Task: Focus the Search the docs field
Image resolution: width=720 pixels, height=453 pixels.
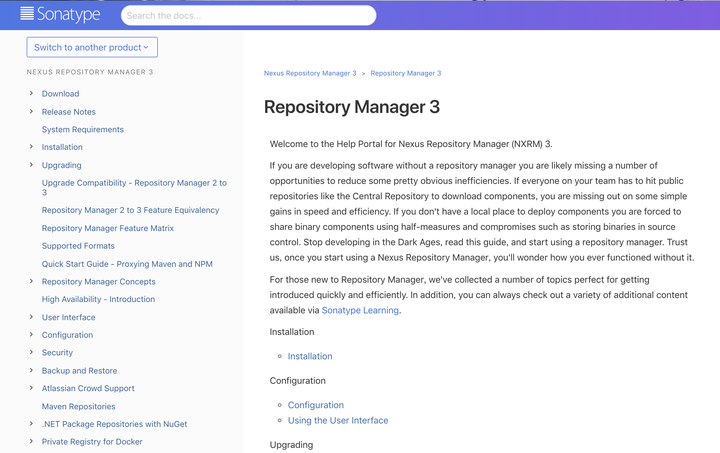Action: point(248,16)
